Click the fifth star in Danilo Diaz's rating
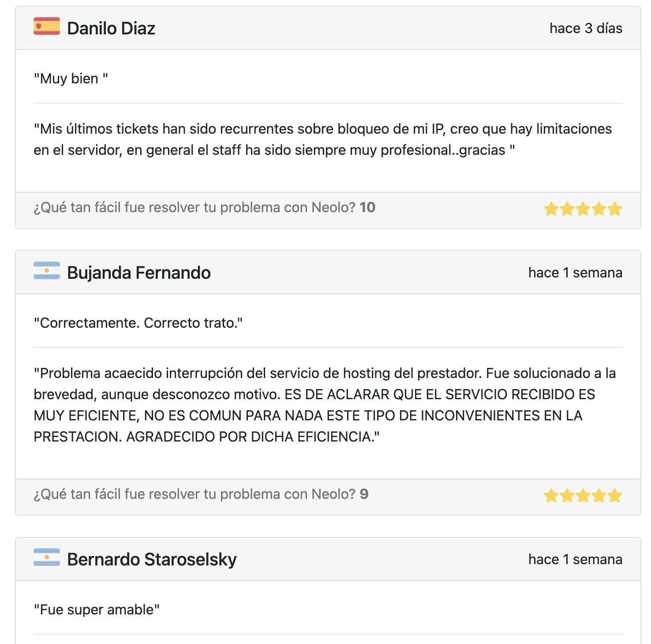Image resolution: width=651 pixels, height=644 pixels. coord(615,209)
